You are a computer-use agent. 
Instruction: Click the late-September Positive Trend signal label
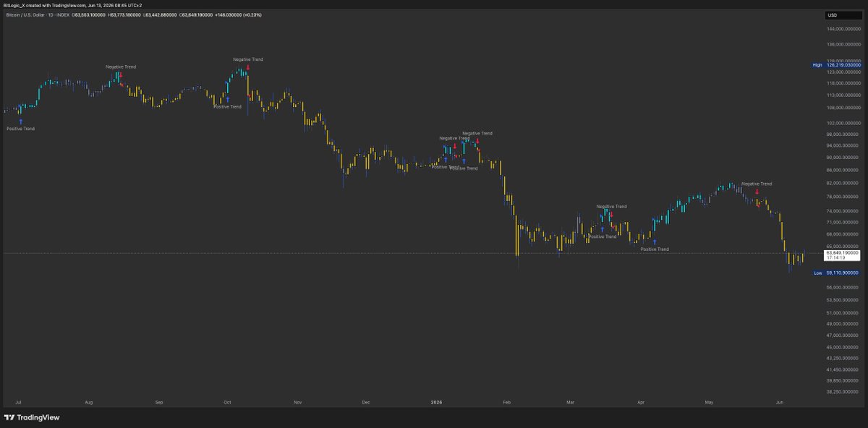click(x=227, y=106)
